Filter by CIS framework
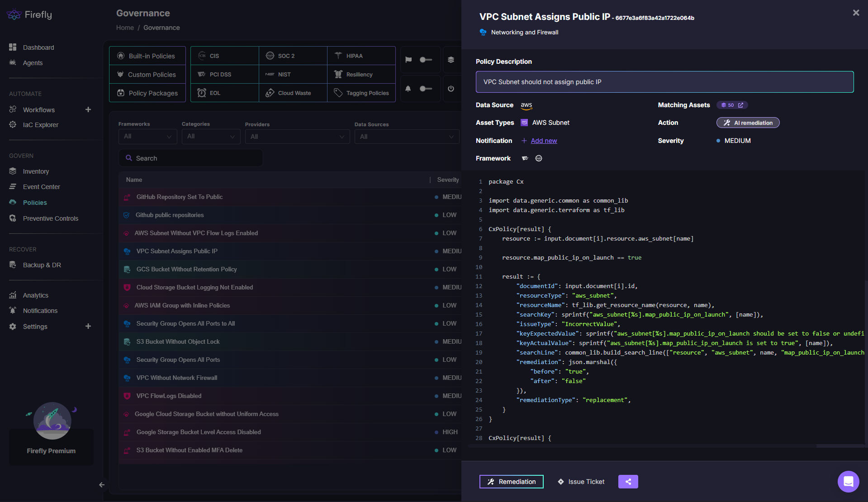The height and width of the screenshot is (502, 868). 225,56
